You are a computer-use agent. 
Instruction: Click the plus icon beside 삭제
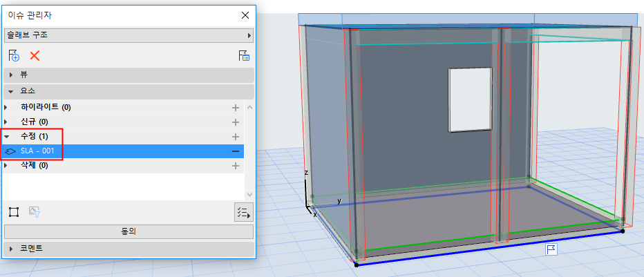coord(236,166)
